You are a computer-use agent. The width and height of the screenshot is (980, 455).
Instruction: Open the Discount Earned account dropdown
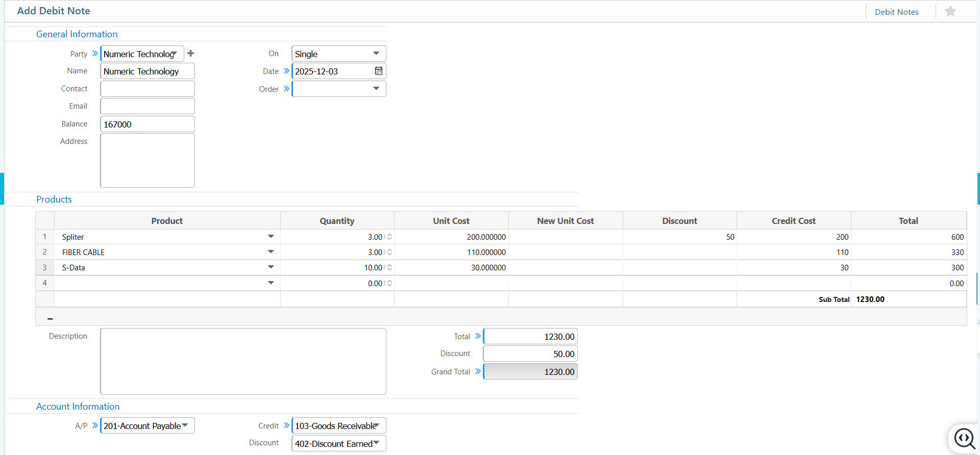[376, 443]
